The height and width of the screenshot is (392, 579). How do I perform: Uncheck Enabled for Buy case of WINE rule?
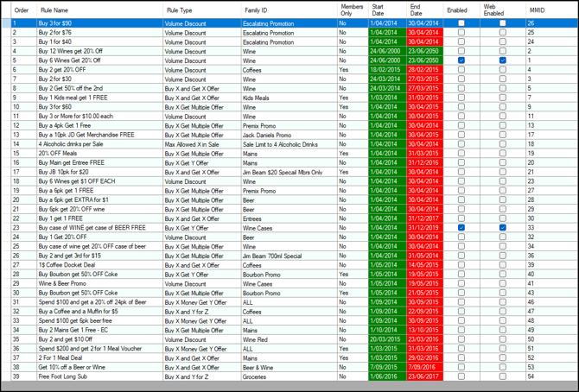click(x=461, y=227)
